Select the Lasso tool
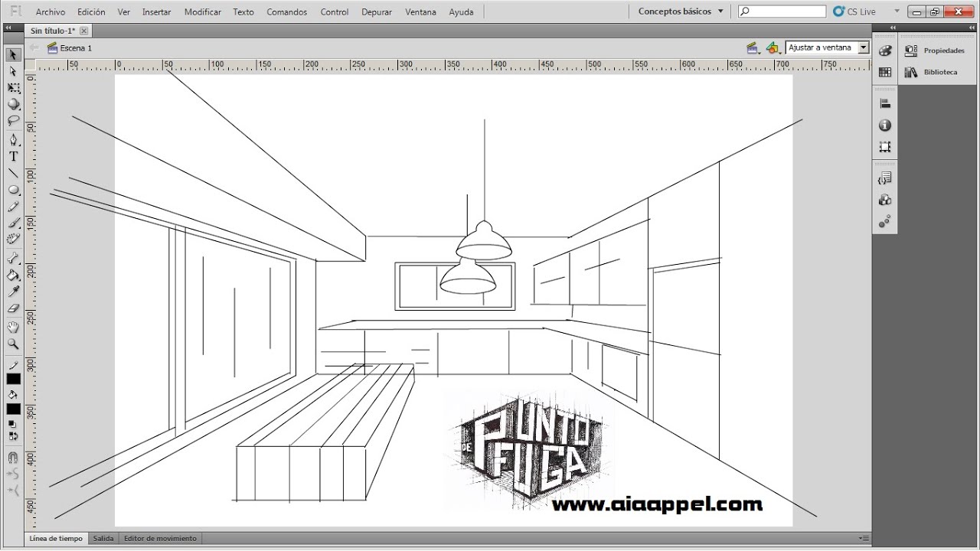The width and height of the screenshot is (980, 551). (x=13, y=120)
